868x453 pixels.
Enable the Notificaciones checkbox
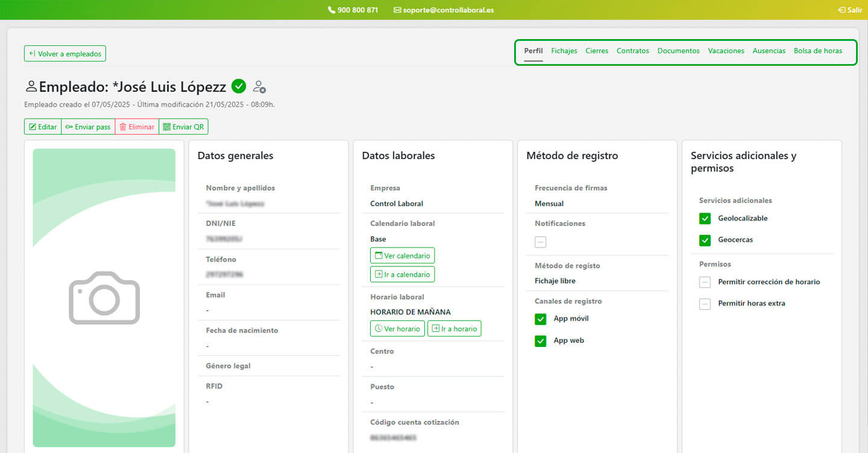coord(540,242)
